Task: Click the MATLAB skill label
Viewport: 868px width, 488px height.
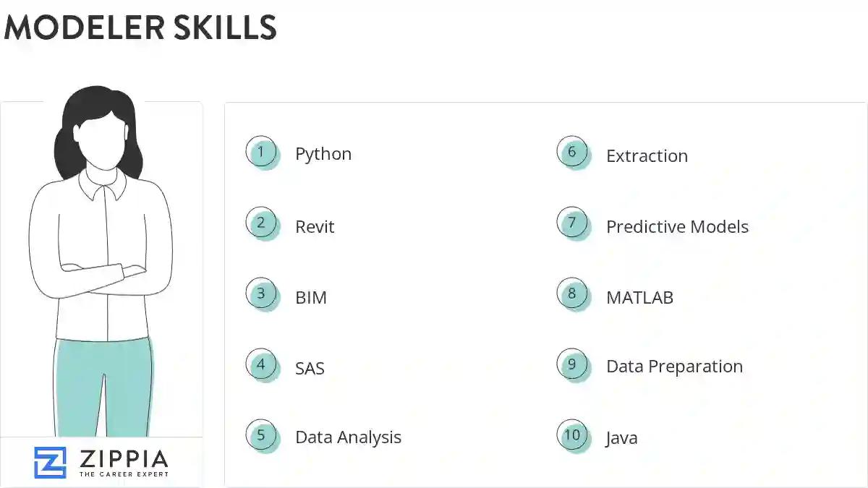Action: 639,297
